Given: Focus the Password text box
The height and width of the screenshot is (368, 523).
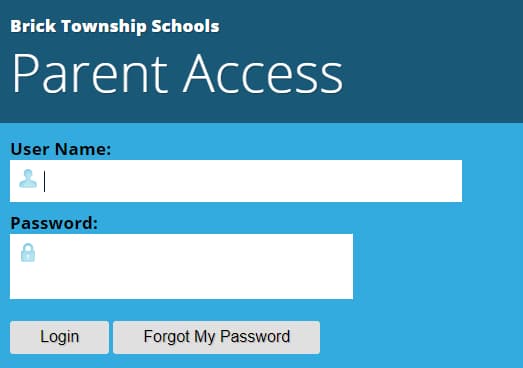Looking at the screenshot, I should tap(181, 267).
